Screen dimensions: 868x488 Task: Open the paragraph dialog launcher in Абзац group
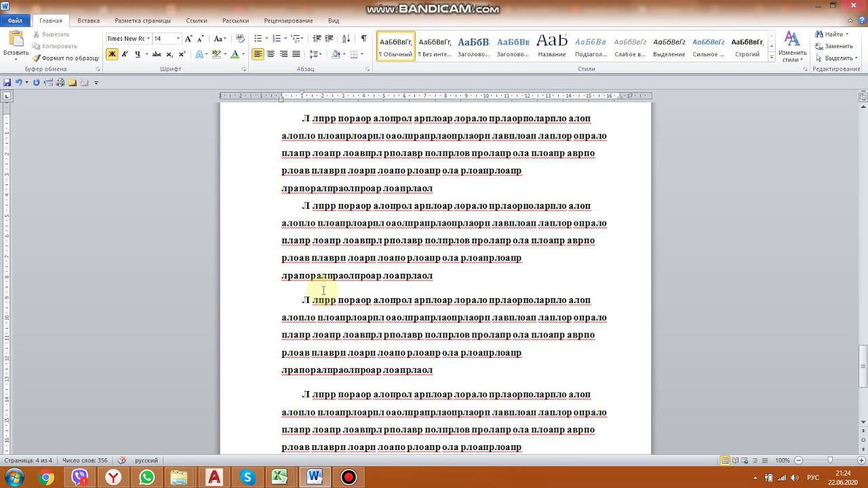[368, 69]
